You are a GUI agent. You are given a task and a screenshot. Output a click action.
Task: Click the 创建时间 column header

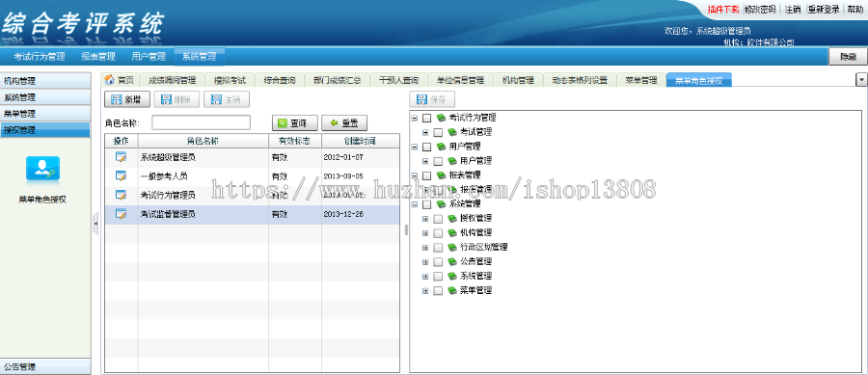[x=361, y=141]
